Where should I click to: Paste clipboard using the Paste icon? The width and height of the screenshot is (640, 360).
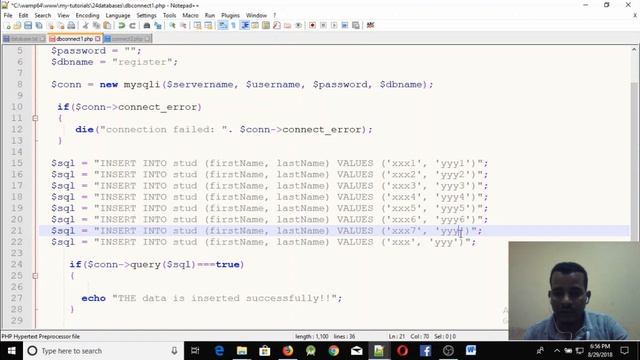click(x=107, y=25)
